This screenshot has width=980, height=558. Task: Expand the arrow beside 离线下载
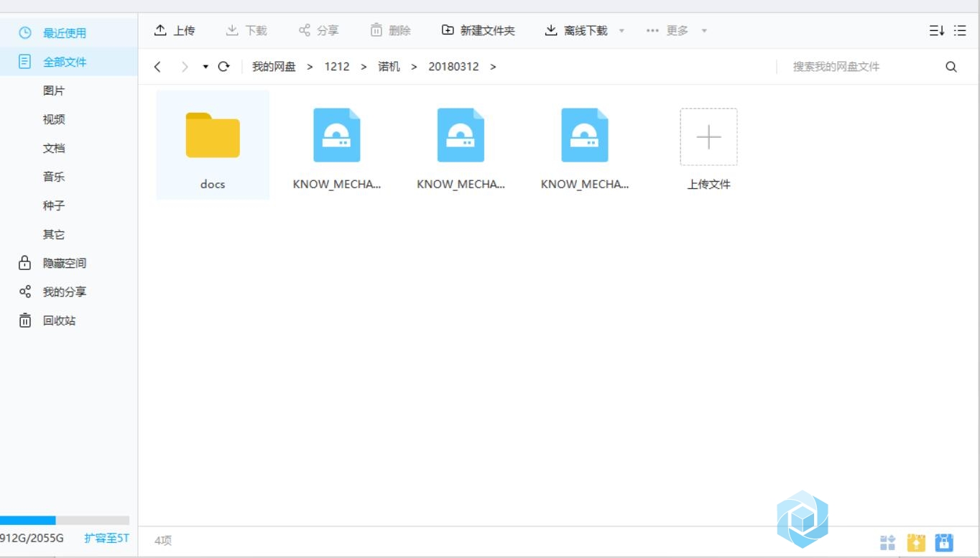click(x=621, y=31)
